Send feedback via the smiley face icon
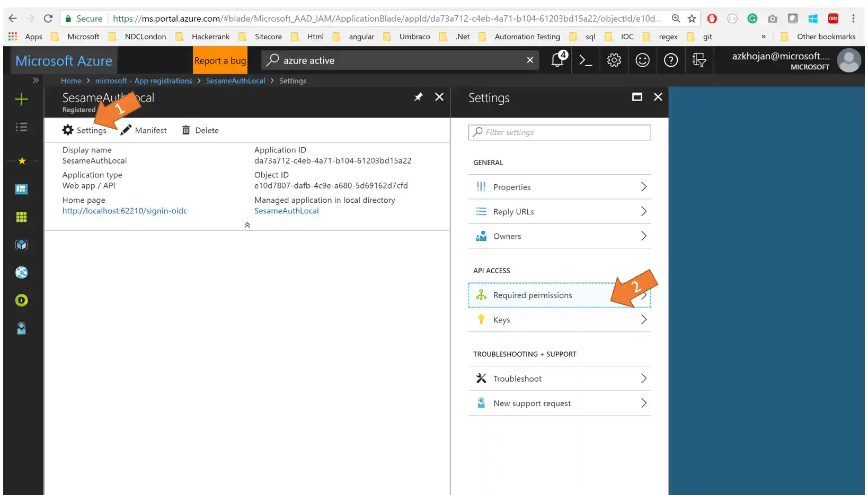This screenshot has height=495, width=868. [x=642, y=60]
